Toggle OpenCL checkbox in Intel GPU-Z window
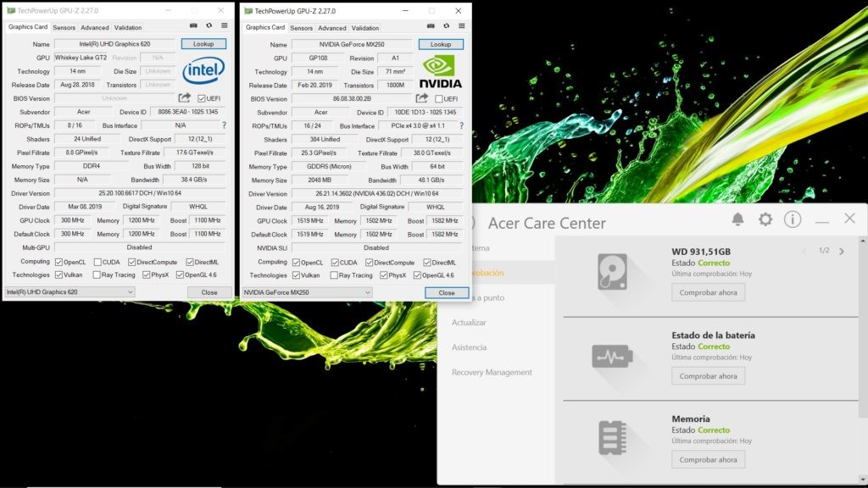The height and width of the screenshot is (488, 868). 58,263
